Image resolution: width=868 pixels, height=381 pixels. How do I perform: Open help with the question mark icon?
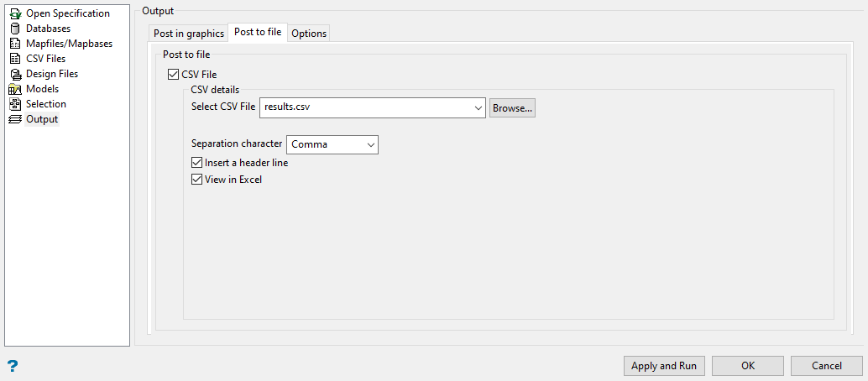pyautogui.click(x=13, y=366)
